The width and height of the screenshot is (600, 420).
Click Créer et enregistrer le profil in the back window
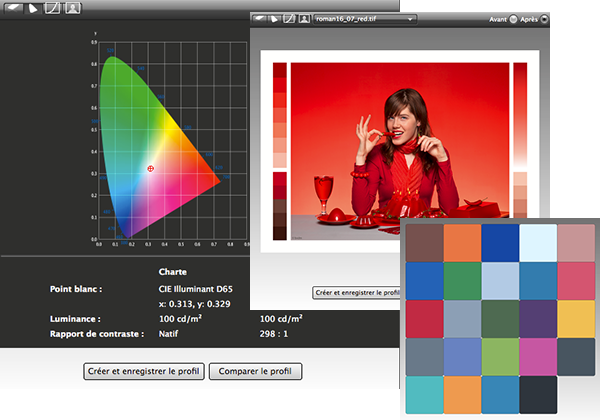[x=144, y=371]
